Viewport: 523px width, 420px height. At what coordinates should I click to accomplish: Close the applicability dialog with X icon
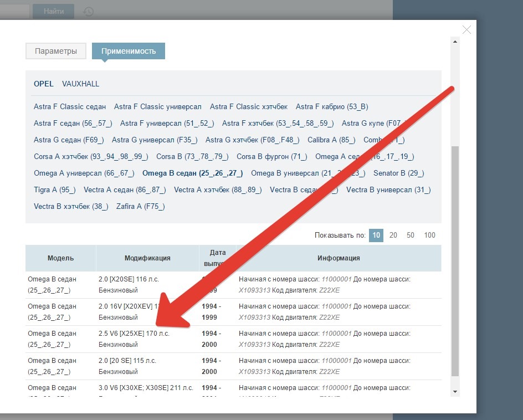pos(466,30)
